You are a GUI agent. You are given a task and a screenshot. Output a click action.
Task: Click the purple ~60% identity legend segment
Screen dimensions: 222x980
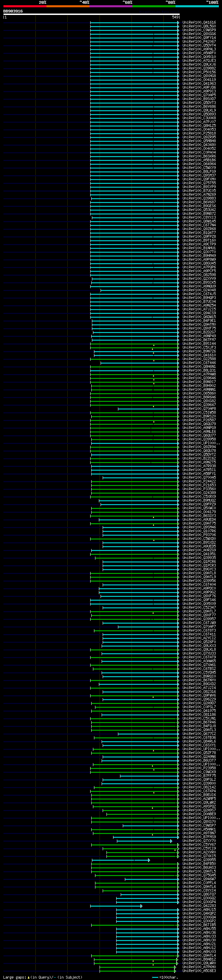click(111, 6)
